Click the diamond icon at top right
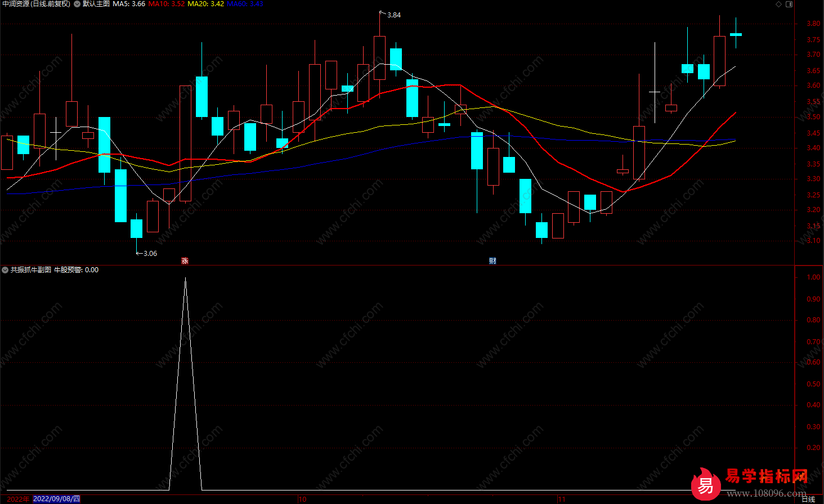The height and width of the screenshot is (504, 824). pyautogui.click(x=778, y=4)
